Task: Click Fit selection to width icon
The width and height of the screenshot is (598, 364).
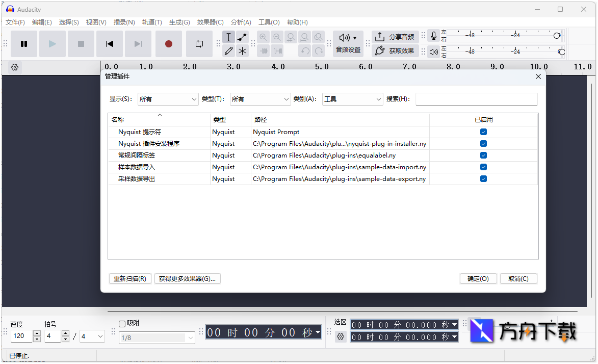Action: coord(291,37)
